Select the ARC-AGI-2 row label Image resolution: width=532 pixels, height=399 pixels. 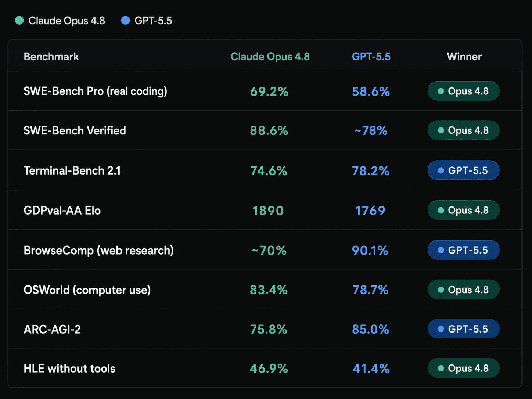tap(52, 329)
